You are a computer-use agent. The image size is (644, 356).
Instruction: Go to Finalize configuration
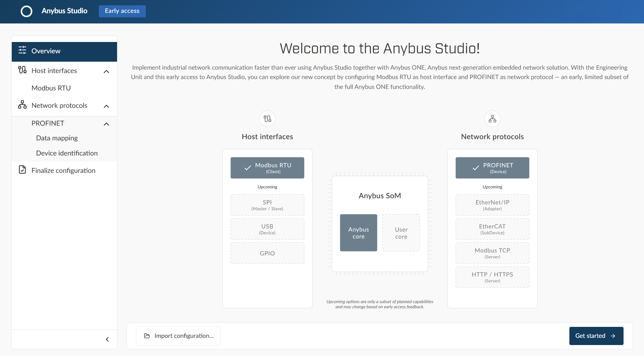click(64, 171)
